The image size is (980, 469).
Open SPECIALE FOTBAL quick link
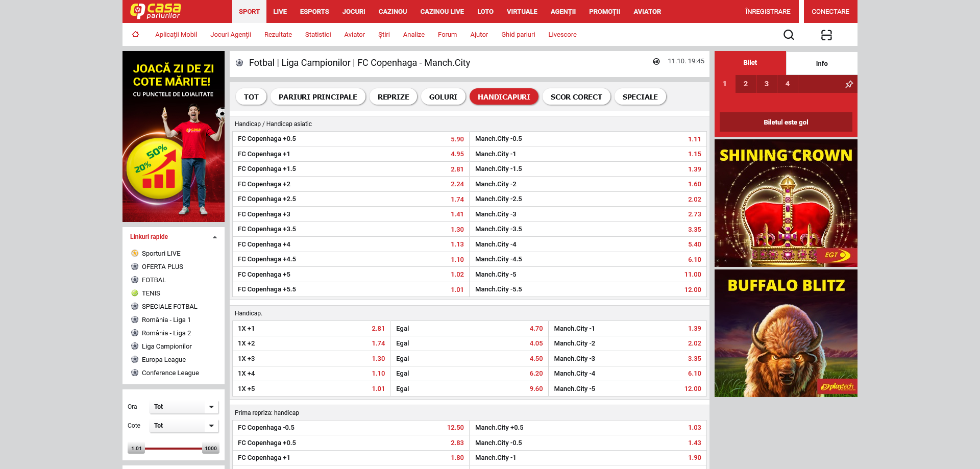click(x=169, y=306)
